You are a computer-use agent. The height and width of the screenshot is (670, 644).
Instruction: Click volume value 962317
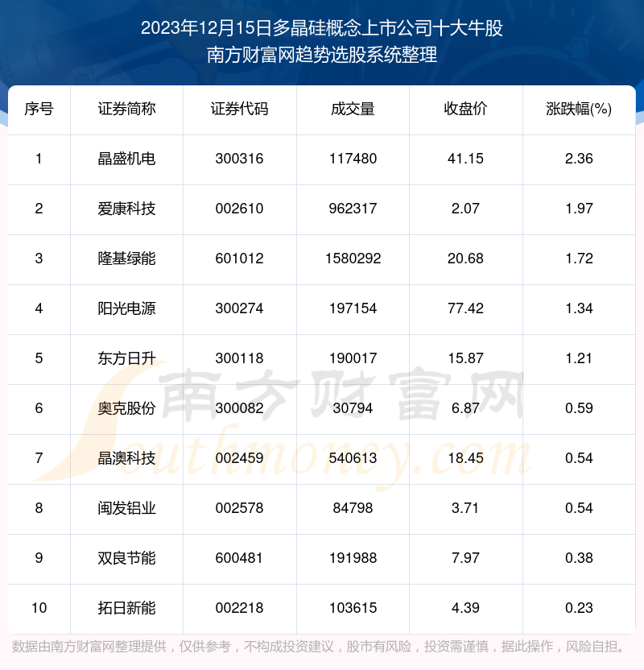coord(353,209)
